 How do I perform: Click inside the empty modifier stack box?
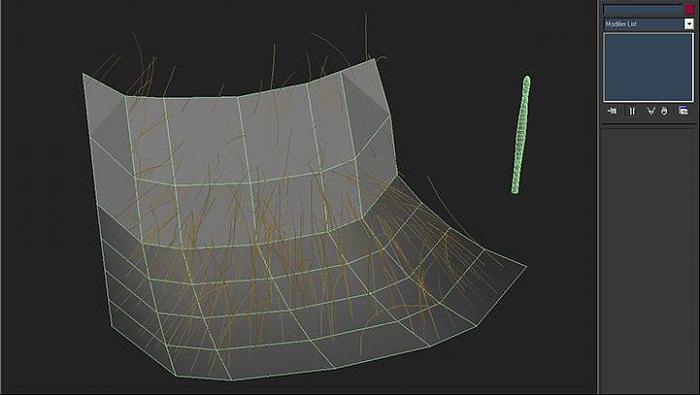click(x=648, y=67)
